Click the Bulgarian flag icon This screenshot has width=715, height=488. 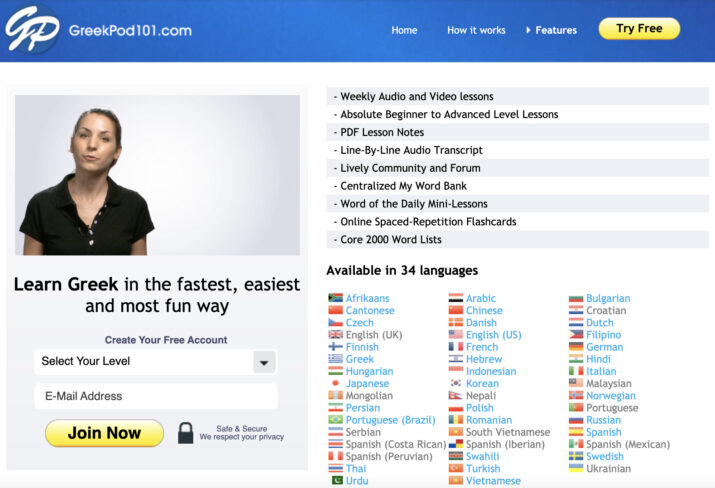[576, 298]
